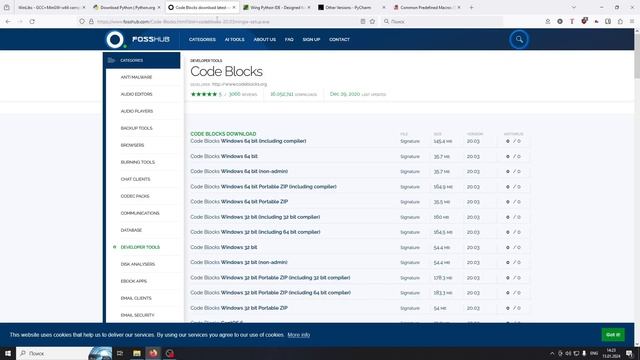Select BROWSERS category in sidebar
The image size is (640, 360).
pyautogui.click(x=132, y=145)
